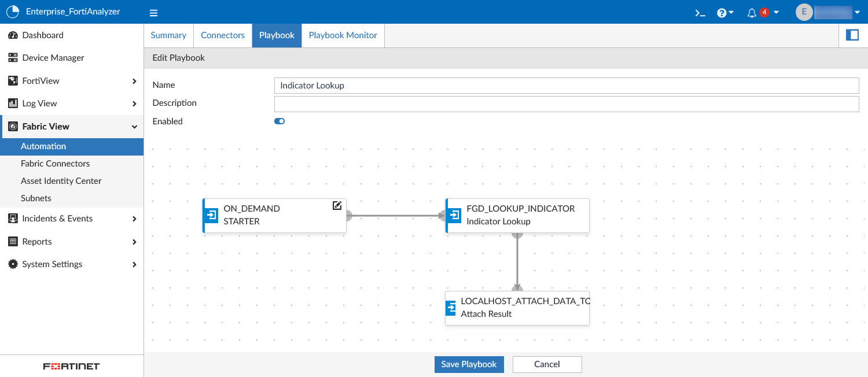Click the help question mark icon
The image size is (868, 377).
(x=722, y=12)
